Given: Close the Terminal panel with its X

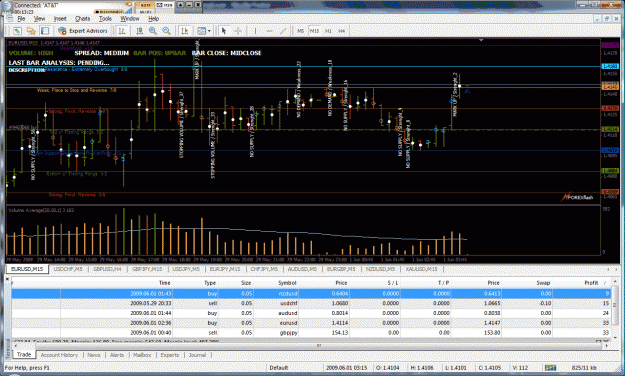Looking at the screenshot, I should point(7,279).
